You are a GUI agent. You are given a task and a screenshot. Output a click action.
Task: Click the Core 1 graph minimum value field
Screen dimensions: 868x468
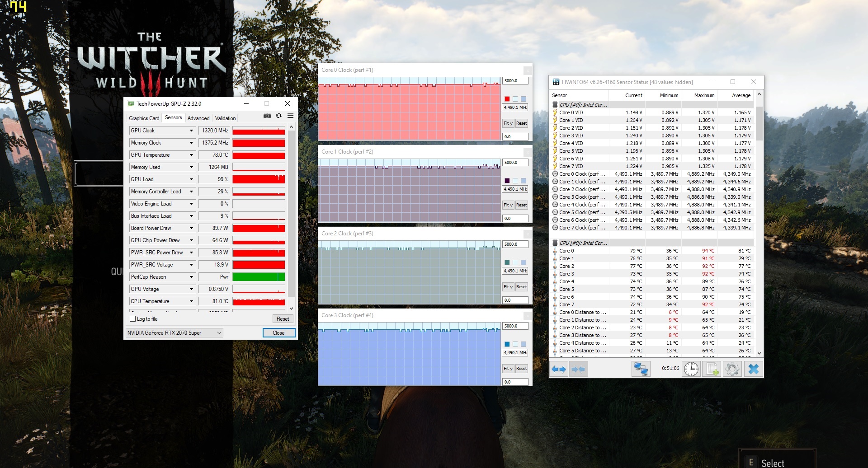click(x=515, y=219)
